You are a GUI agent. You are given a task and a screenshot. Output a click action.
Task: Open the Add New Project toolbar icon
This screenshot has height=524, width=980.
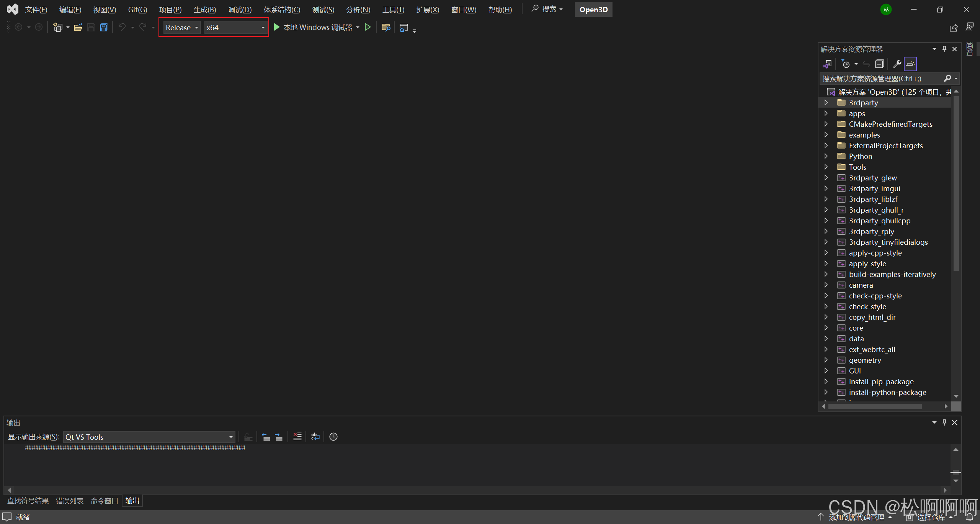[58, 27]
